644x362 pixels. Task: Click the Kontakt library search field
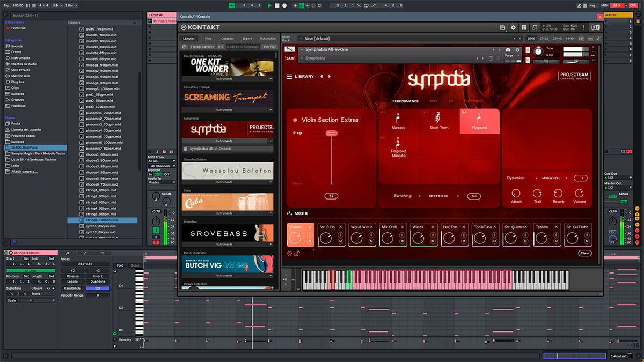[x=243, y=47]
